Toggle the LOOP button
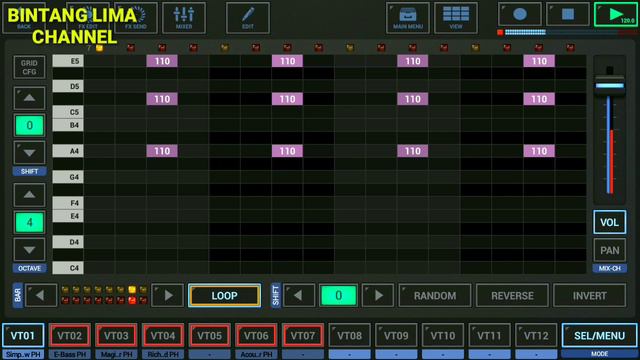 pos(224,296)
